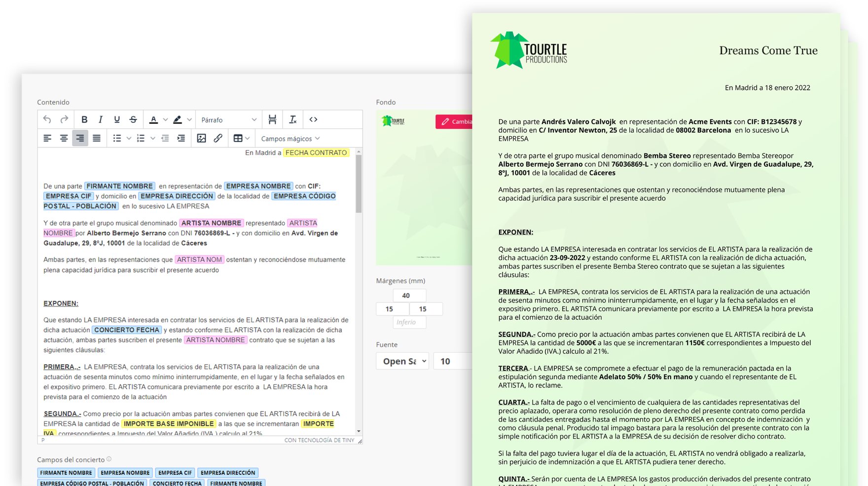Click the EXPONEN: heading in the editor

(61, 303)
